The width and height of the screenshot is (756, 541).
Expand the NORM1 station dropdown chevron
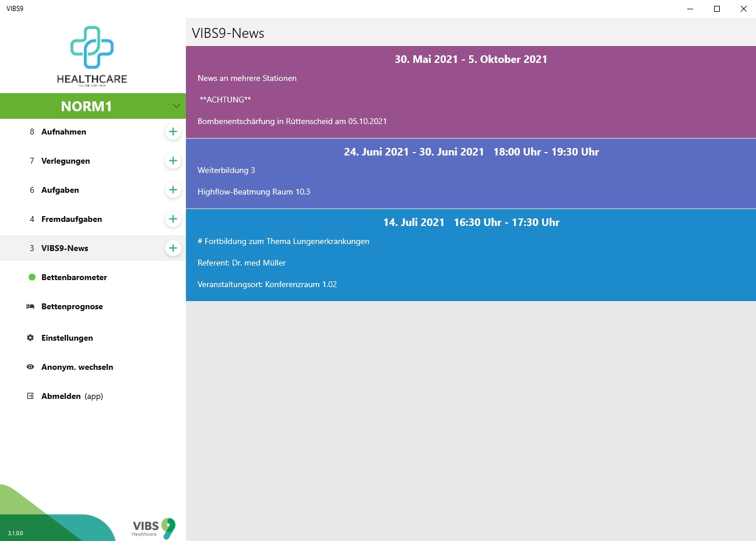177,106
